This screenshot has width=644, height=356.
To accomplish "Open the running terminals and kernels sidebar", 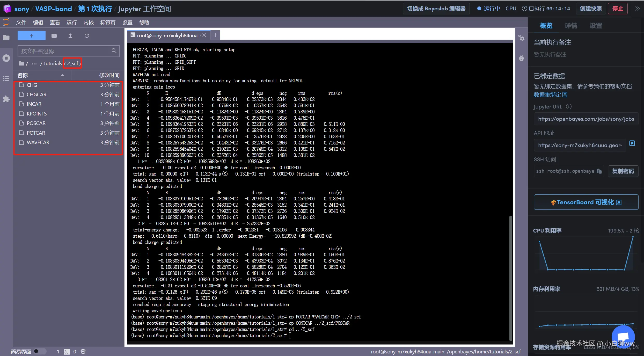I will (6, 58).
